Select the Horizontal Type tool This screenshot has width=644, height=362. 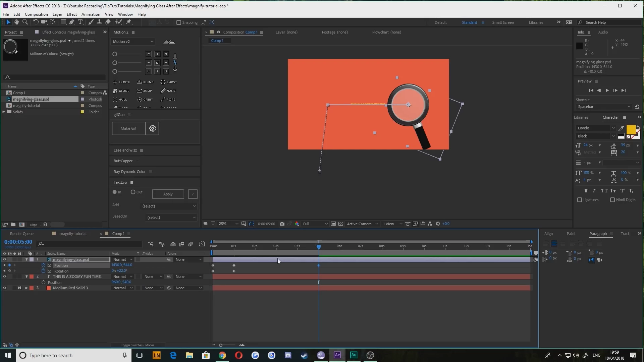tap(80, 22)
